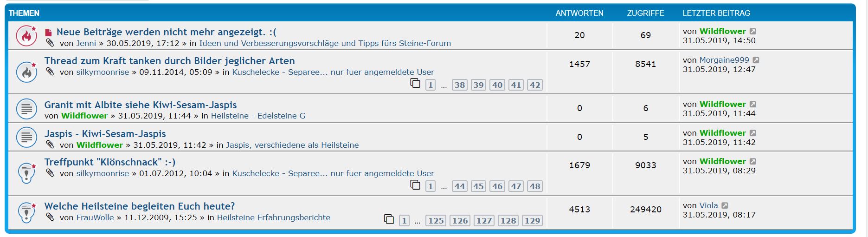Viewport: 868px width, 237px height.
Task: Click hot topic flame icon for Jenni's thread
Action: (x=27, y=36)
